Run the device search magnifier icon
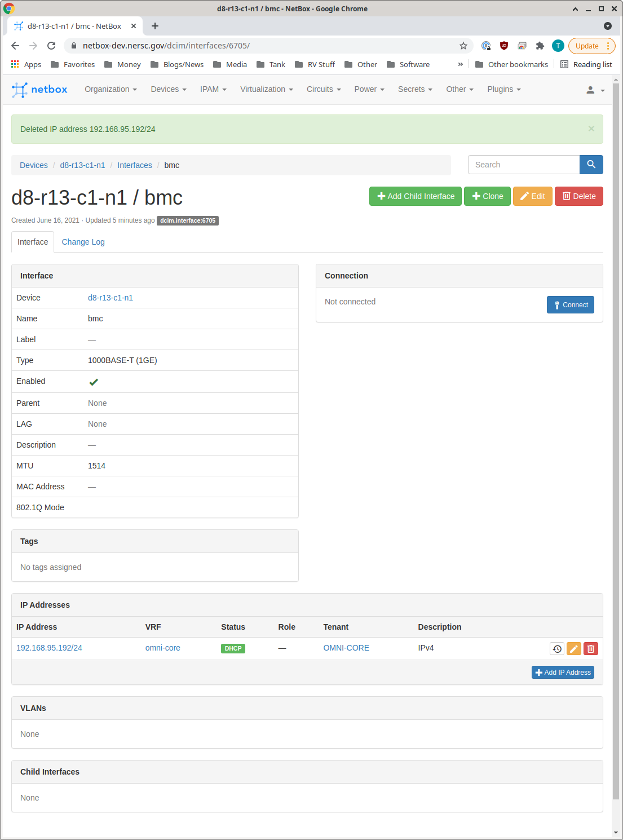The image size is (623, 840). [591, 164]
